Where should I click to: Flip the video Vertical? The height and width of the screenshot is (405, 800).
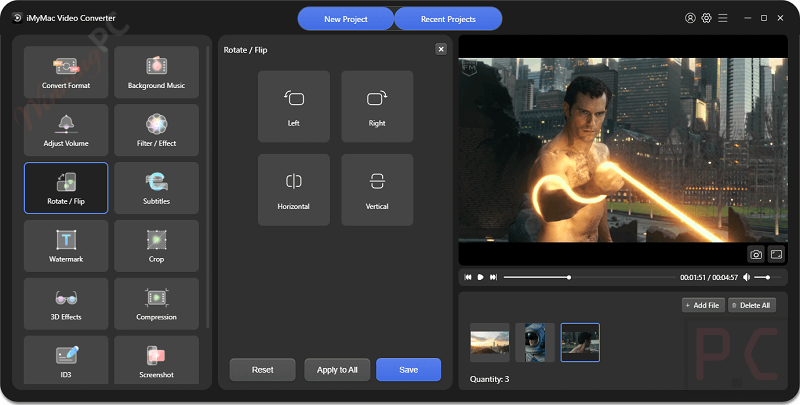click(x=377, y=190)
